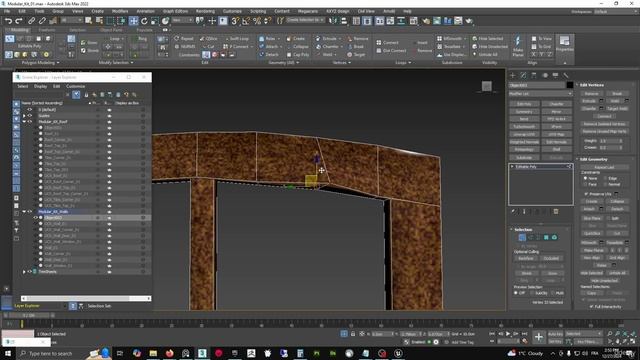This screenshot has height=360, width=640.
Task: Activate the Select and Move tool
Action: click(133, 20)
